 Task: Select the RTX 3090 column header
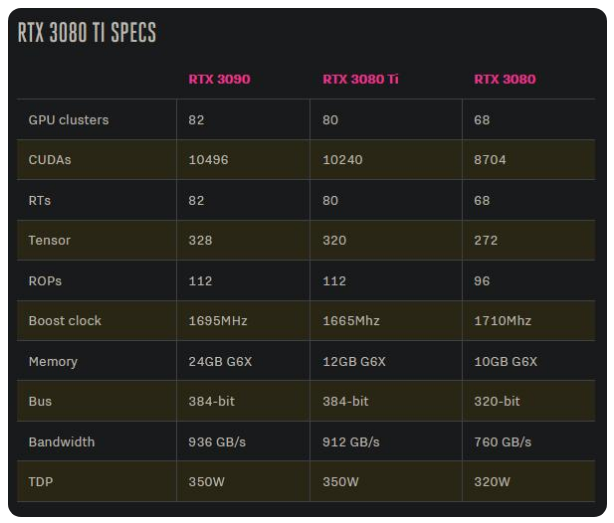219,80
